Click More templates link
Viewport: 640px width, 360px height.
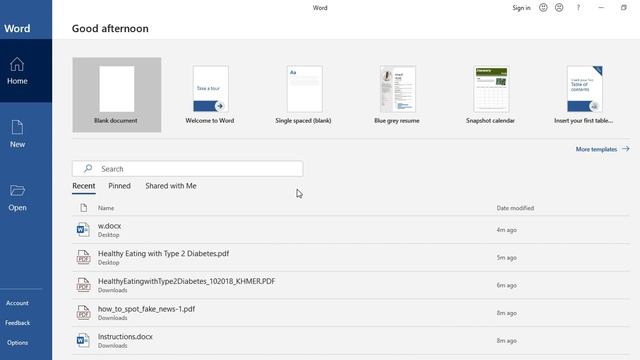coord(596,149)
